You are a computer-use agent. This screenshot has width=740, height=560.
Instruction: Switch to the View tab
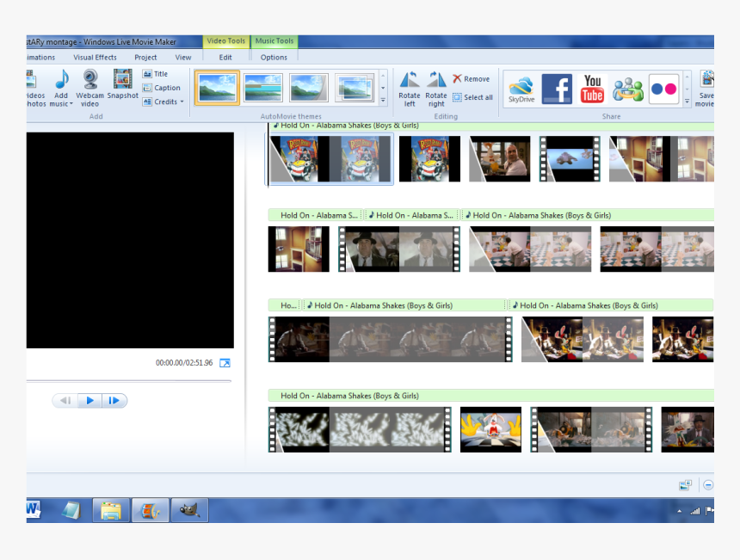pos(183,58)
